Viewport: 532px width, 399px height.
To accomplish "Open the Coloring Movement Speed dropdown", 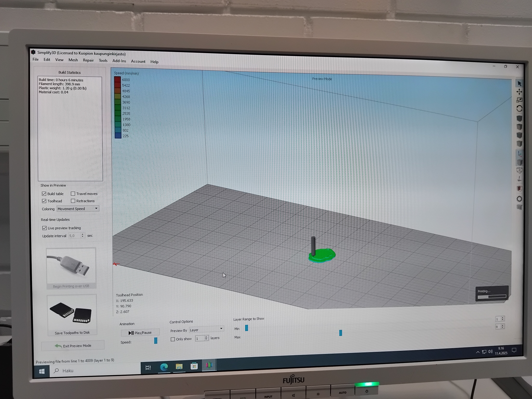I will pos(78,209).
